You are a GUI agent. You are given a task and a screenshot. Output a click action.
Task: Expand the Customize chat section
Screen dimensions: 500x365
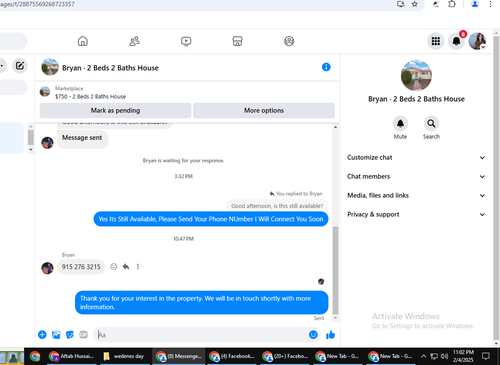click(416, 157)
